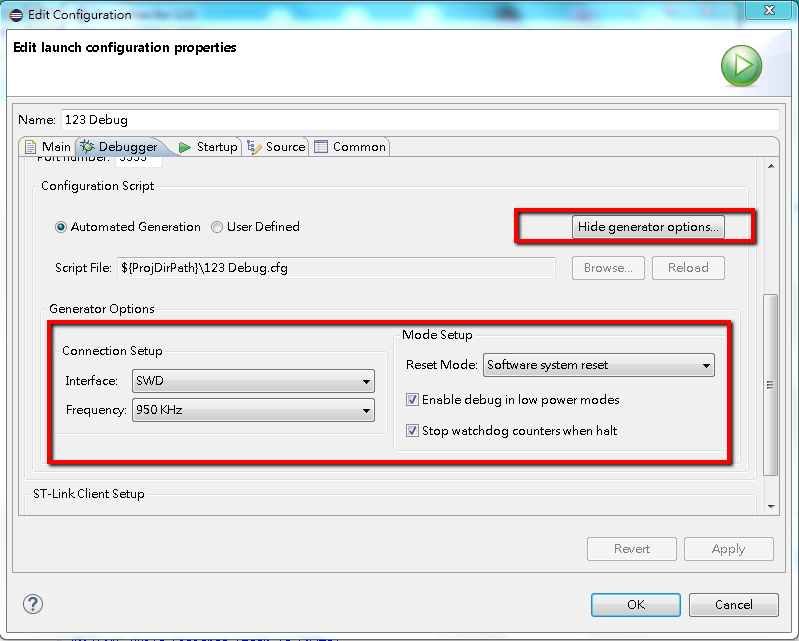The height and width of the screenshot is (641, 799).
Task: Click Hide generator options button
Action: tap(648, 227)
